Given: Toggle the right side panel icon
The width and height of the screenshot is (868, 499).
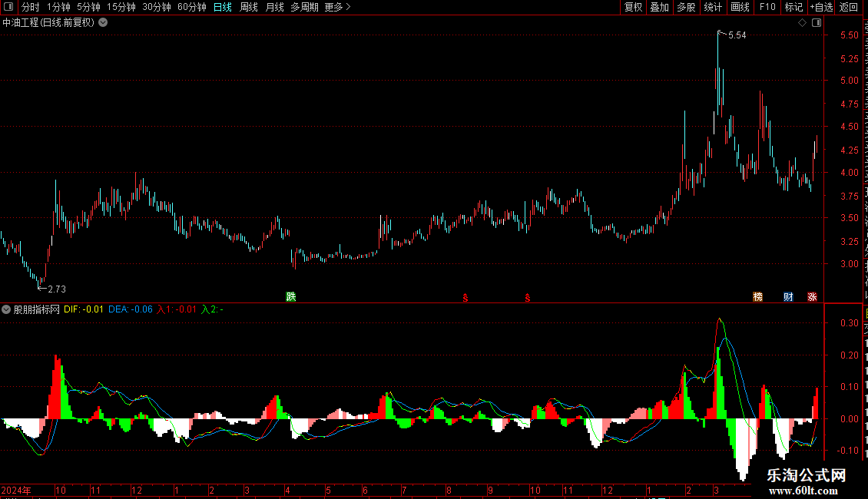Looking at the screenshot, I should pos(817,23).
